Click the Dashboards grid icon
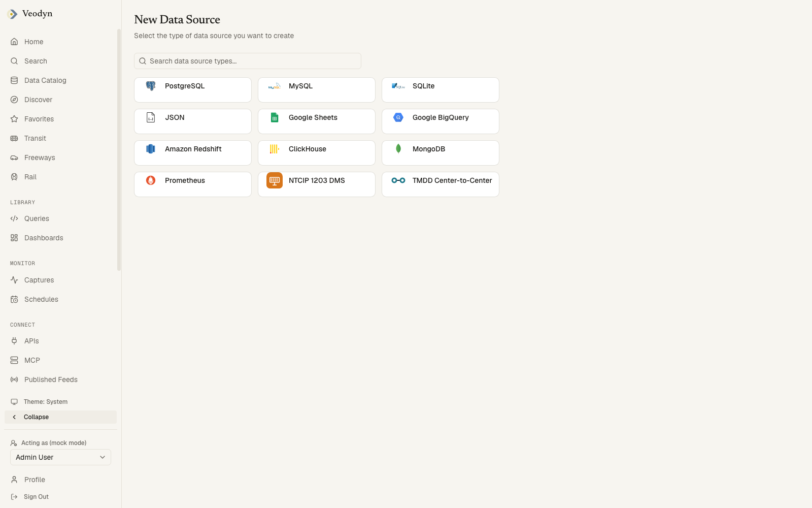 [x=14, y=238]
